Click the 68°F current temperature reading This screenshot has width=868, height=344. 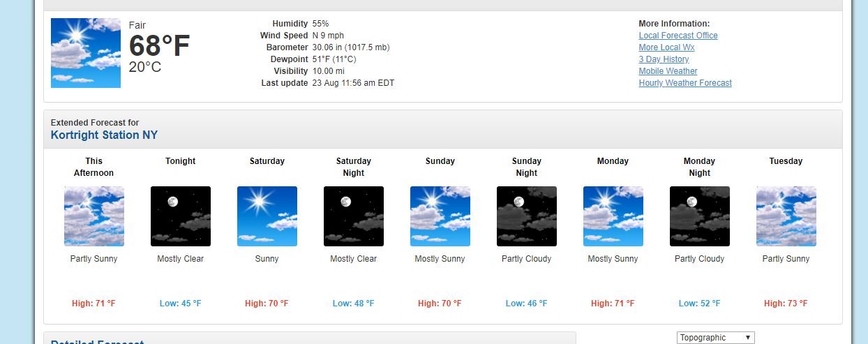pos(159,46)
